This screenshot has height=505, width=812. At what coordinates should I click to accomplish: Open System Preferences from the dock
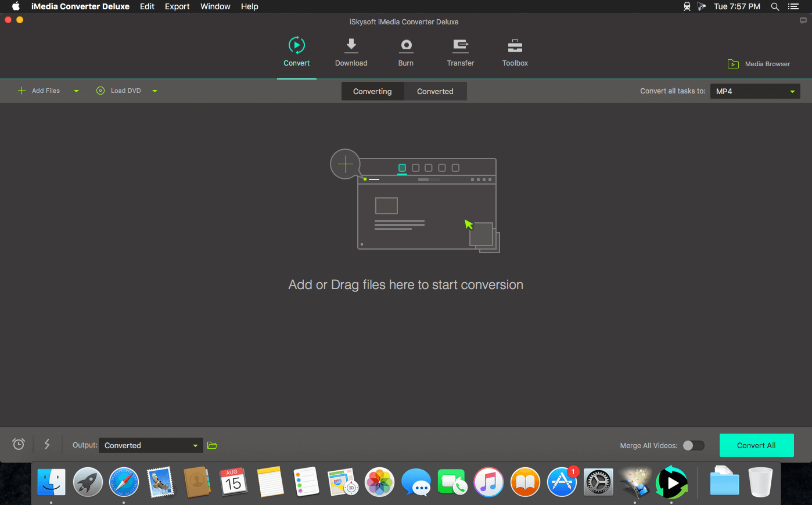coord(598,482)
